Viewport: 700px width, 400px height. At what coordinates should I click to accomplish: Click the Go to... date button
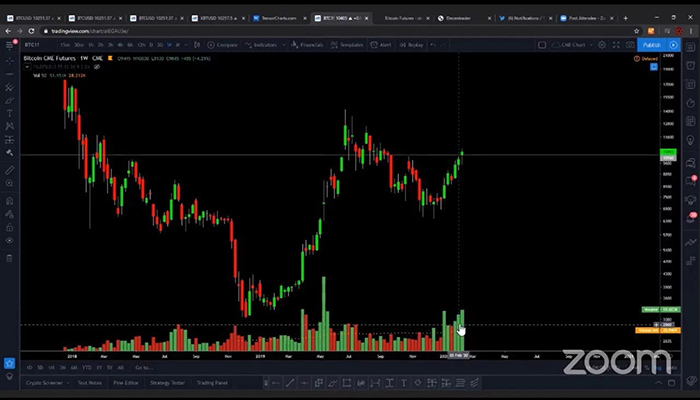[x=144, y=368]
